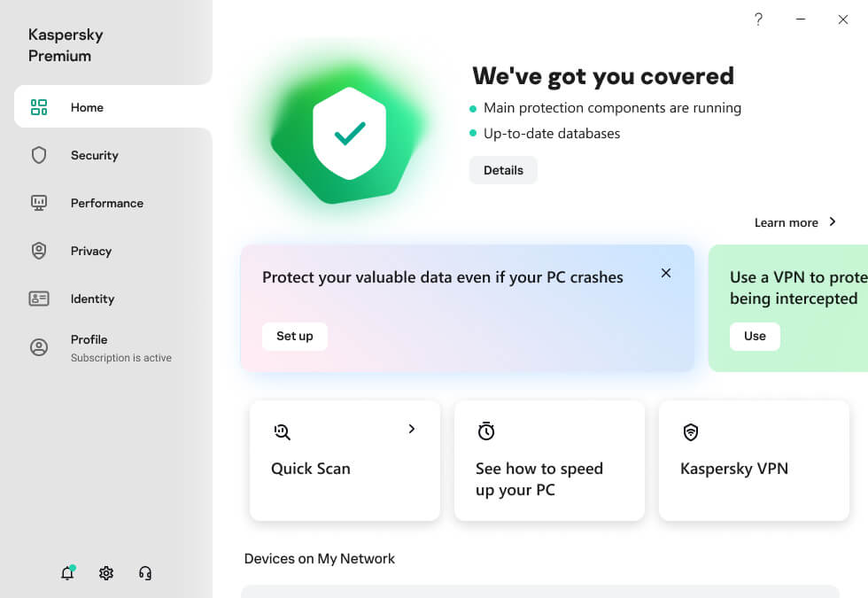Click the support headset icon
Screen dimensions: 868x598
click(x=145, y=573)
